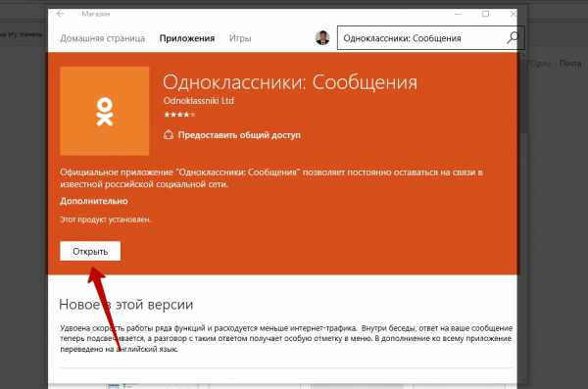Click the star rating under Odnoklassniki Ltd
The image size is (588, 389).
(179, 115)
